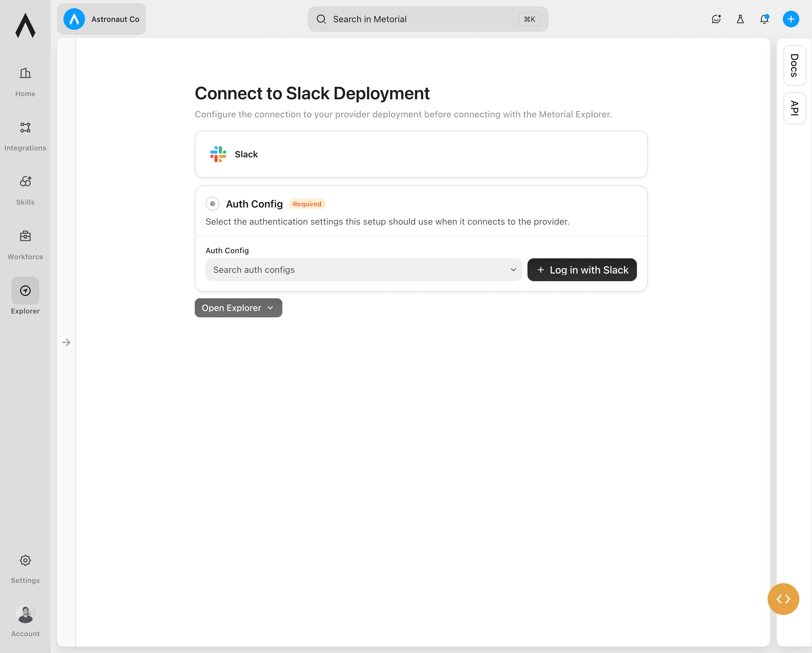This screenshot has width=812, height=653.
Task: Click the Slack provider card
Action: pyautogui.click(x=421, y=154)
